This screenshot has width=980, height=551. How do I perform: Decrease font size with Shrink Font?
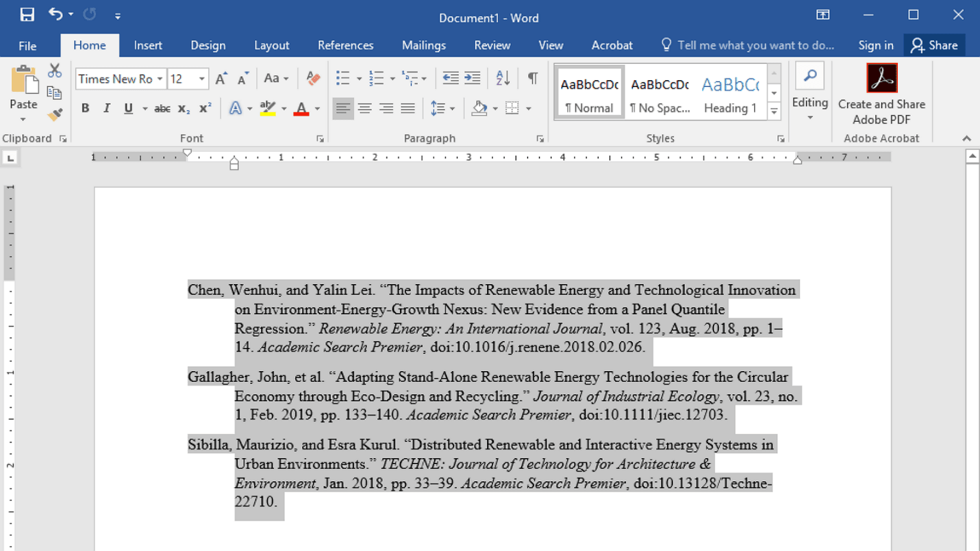(x=243, y=79)
